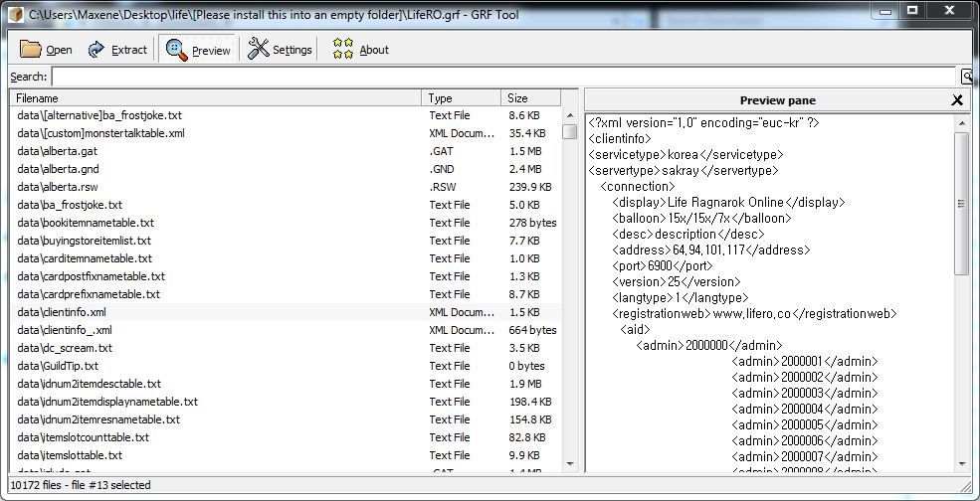Screen dimensions: 980x501
Task: Sort by Size column header
Action: pyautogui.click(x=530, y=98)
